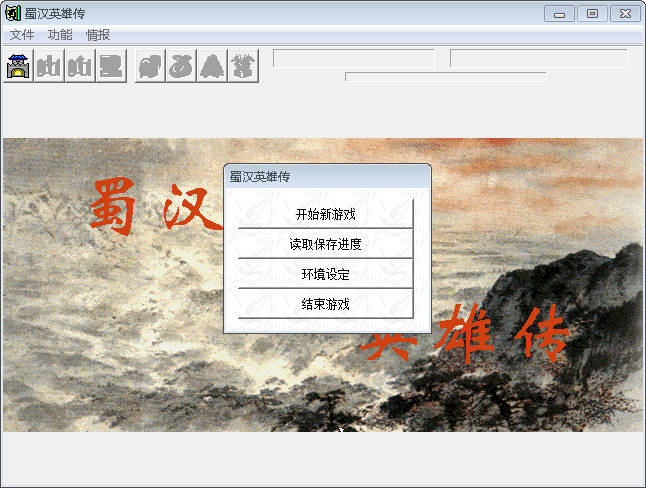Click the greyed scroll toolbar icon
This screenshot has width=646, height=488.
(111, 66)
